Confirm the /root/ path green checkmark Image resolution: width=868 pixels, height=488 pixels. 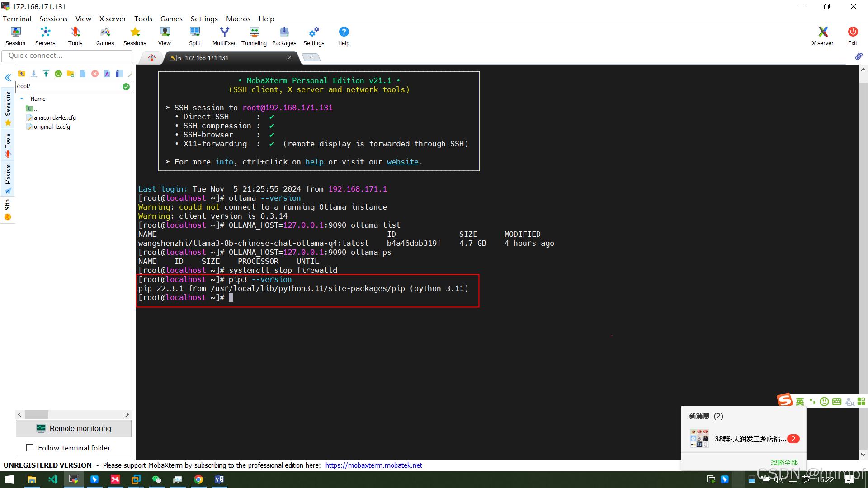126,86
